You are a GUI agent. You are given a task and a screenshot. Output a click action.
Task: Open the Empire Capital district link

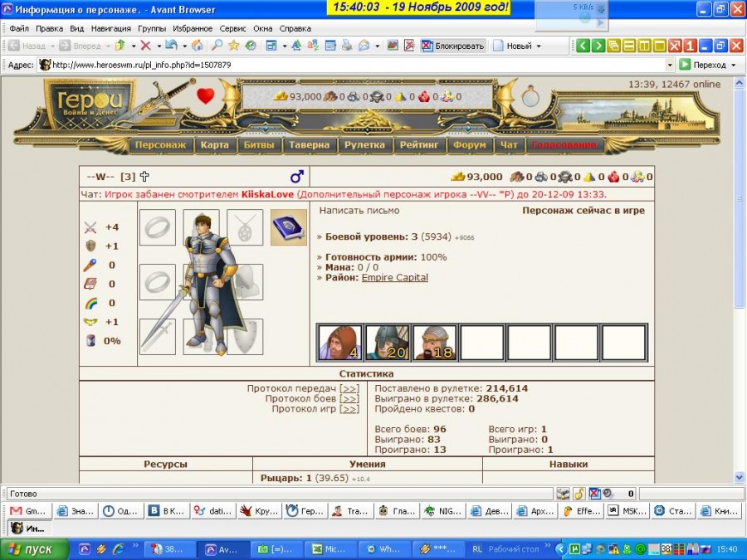pyautogui.click(x=395, y=278)
